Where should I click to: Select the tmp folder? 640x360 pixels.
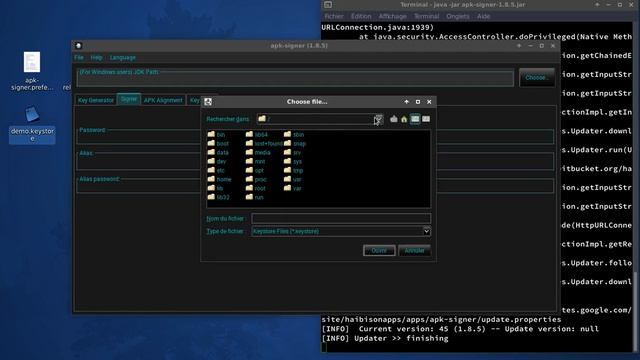pos(293,170)
